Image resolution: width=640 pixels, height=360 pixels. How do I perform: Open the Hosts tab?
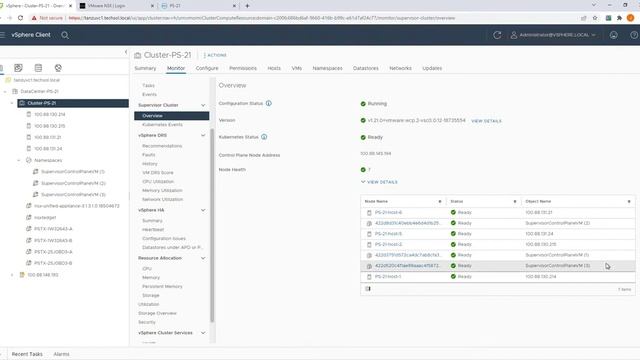coord(274,68)
